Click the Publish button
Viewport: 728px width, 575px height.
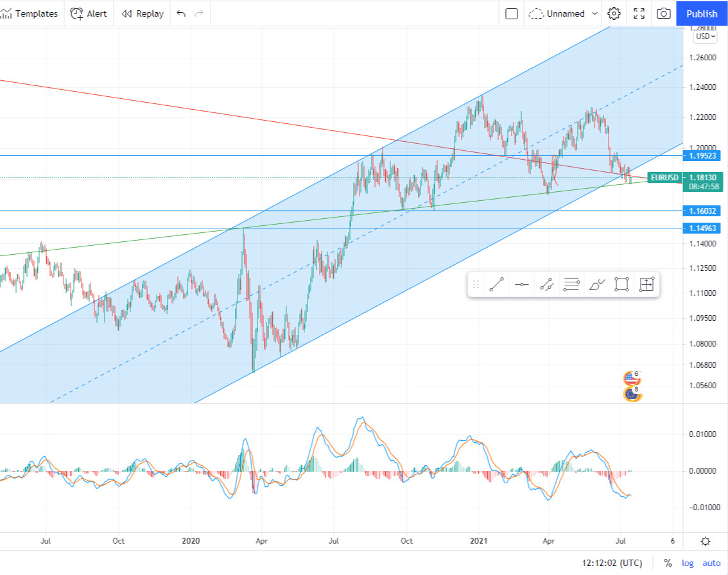(x=702, y=13)
